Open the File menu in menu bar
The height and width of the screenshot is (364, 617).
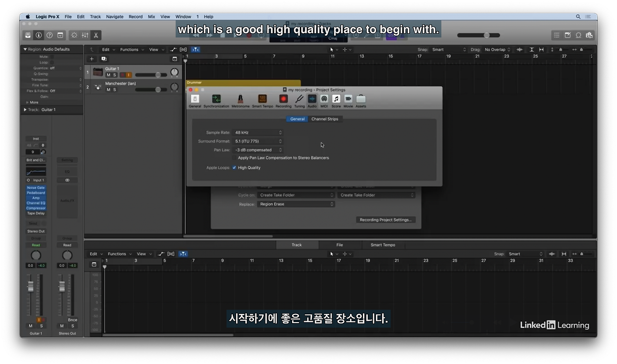pos(68,16)
